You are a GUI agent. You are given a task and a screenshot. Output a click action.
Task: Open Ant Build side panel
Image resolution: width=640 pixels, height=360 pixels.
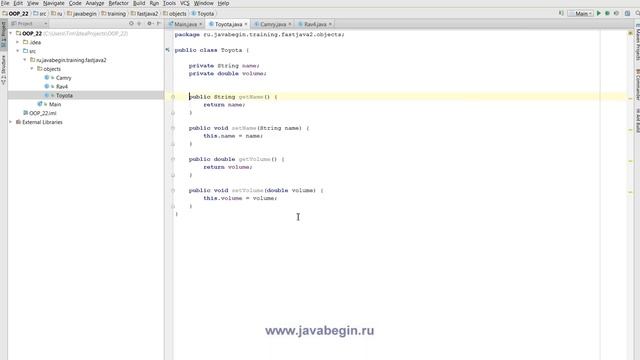(637, 120)
